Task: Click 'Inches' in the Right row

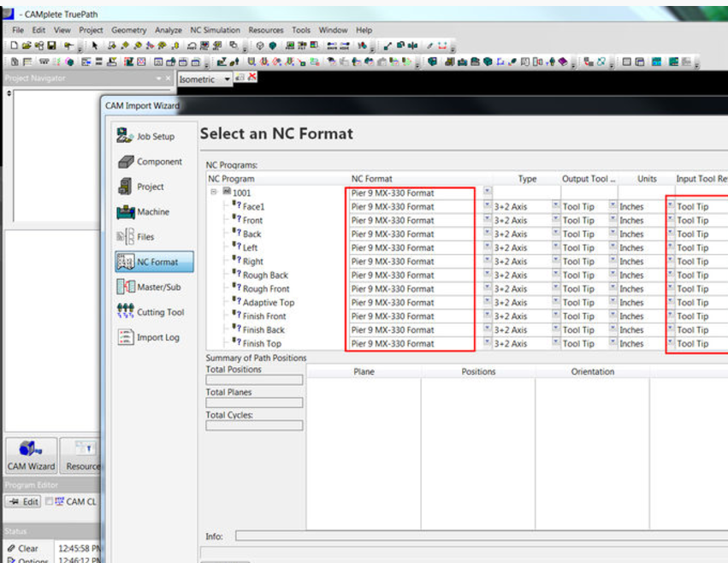Action: click(631, 262)
